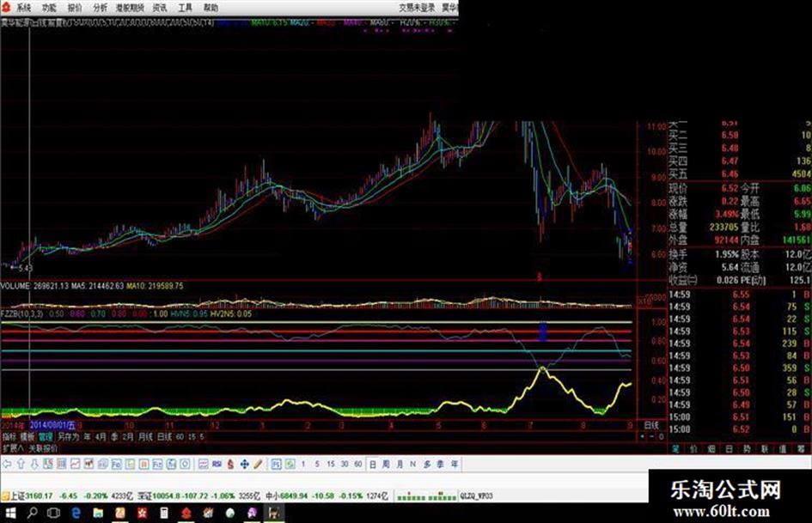Click the chart icon left of RSI
Viewport: 812px width, 523px height.
point(203,464)
